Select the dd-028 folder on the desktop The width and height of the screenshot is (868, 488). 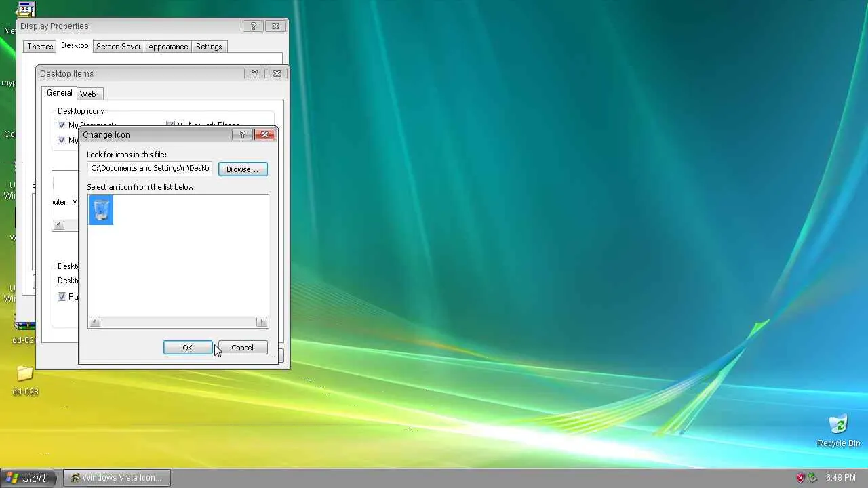tap(25, 380)
